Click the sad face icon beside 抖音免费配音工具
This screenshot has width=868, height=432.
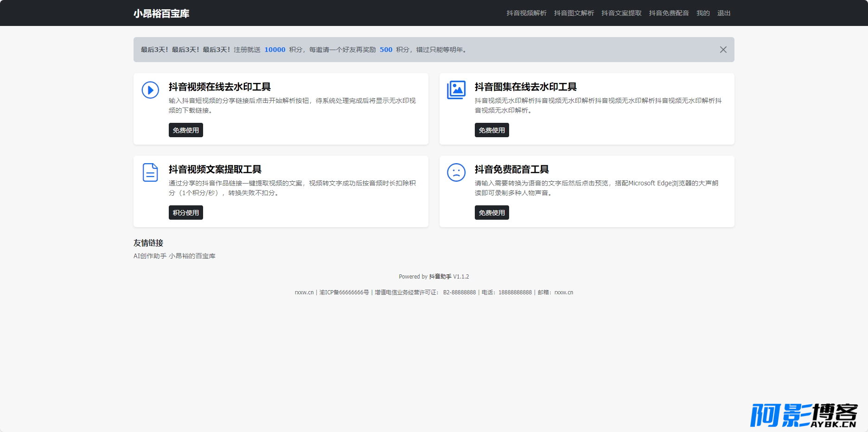456,172
